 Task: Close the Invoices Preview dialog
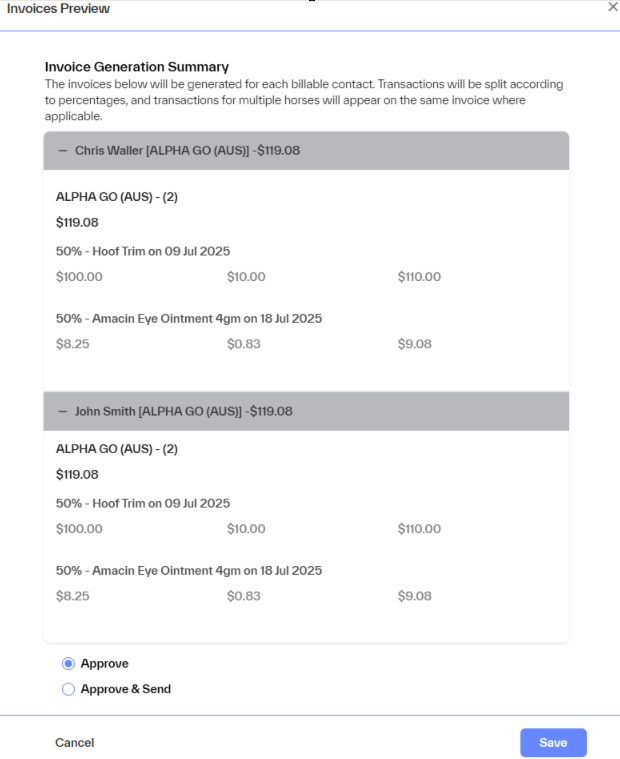click(613, 7)
